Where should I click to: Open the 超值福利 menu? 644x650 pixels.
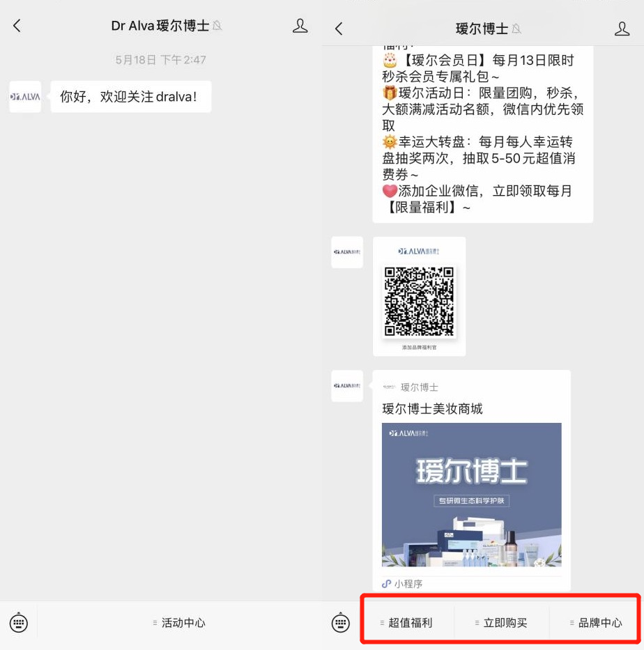point(406,623)
